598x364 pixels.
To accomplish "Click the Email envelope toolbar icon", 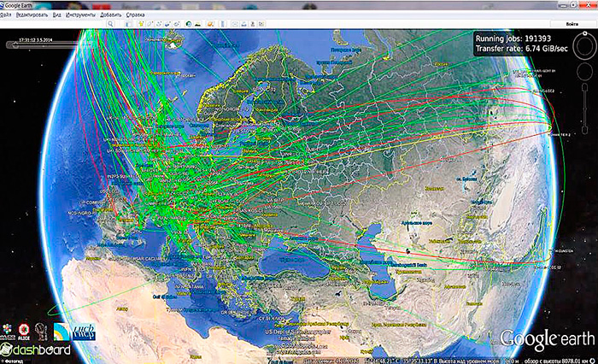I will tap(235, 24).
